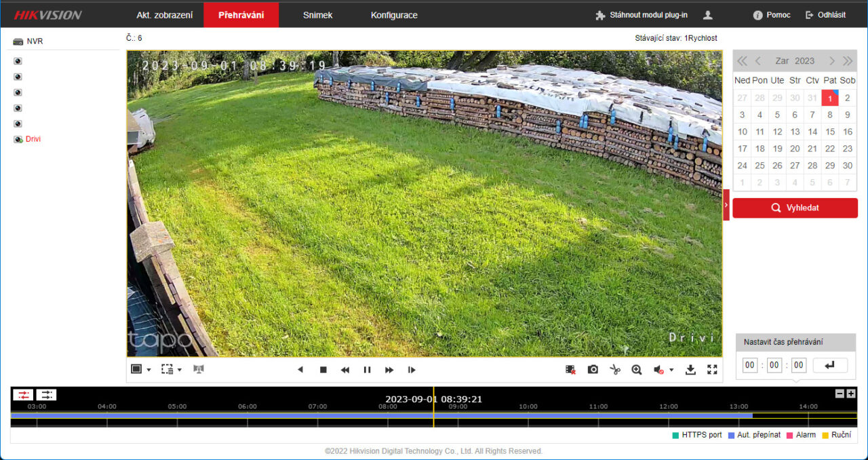Expand dropdown arrow beside dashed-square icon
The height and width of the screenshot is (460, 868).
click(x=180, y=370)
